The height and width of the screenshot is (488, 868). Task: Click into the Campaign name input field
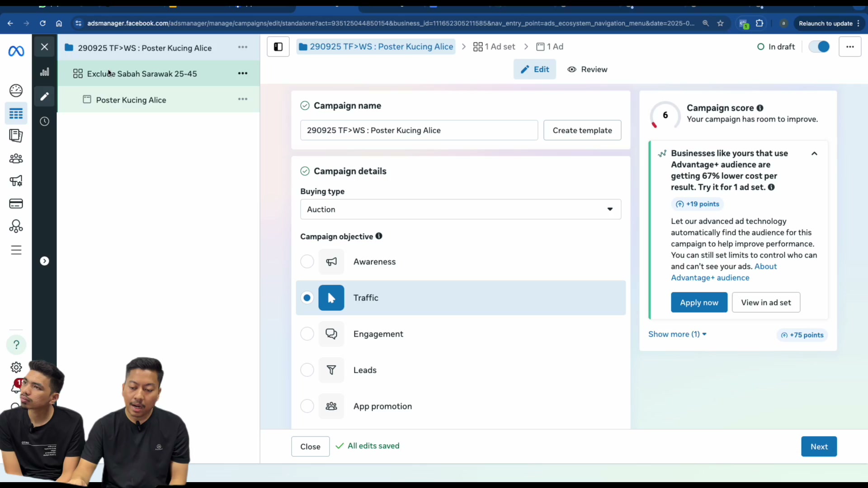pos(419,130)
